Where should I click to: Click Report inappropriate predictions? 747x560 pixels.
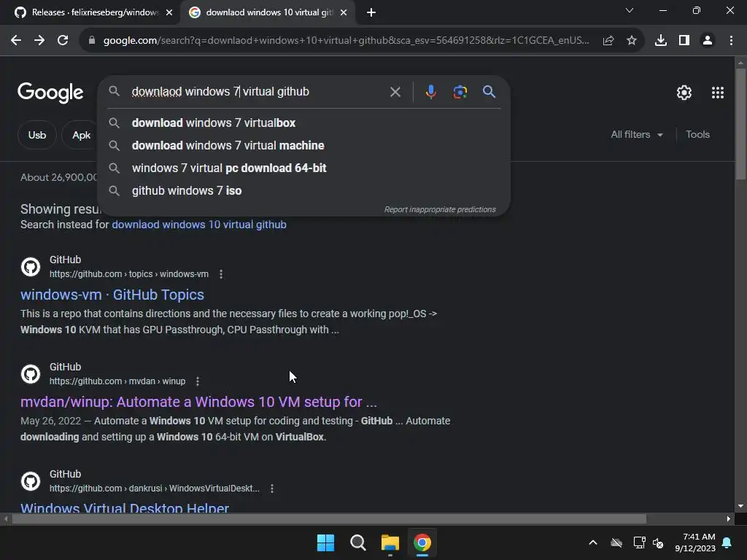440,209
